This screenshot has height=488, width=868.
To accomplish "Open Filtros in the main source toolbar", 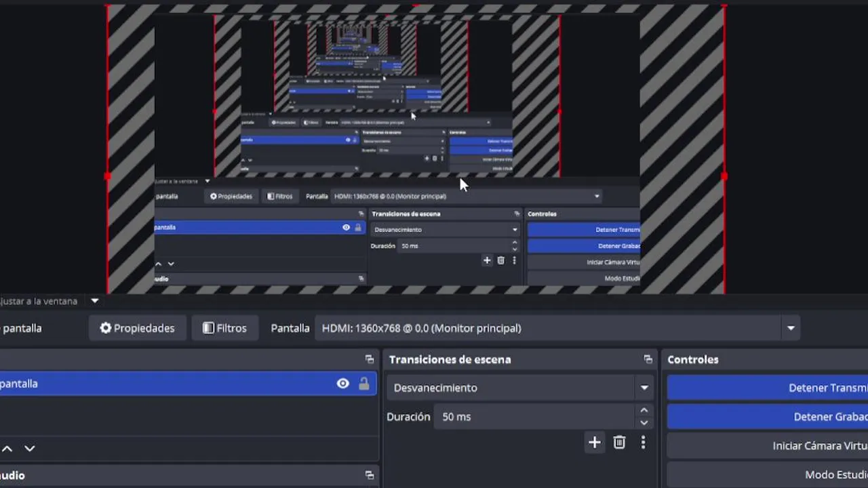I will tap(224, 328).
